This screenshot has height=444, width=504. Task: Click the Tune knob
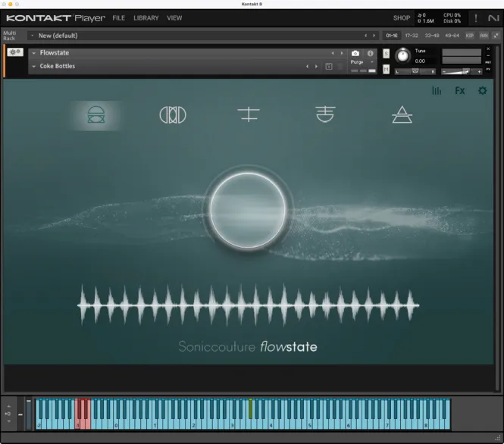click(x=402, y=56)
